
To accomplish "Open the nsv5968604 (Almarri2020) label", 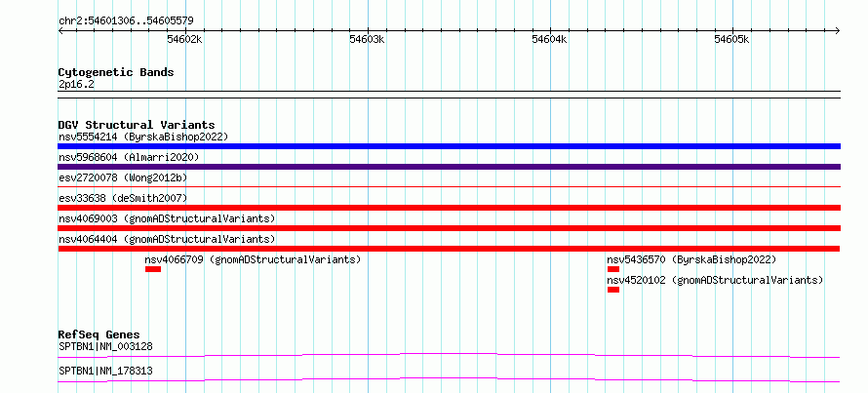I will [x=129, y=157].
